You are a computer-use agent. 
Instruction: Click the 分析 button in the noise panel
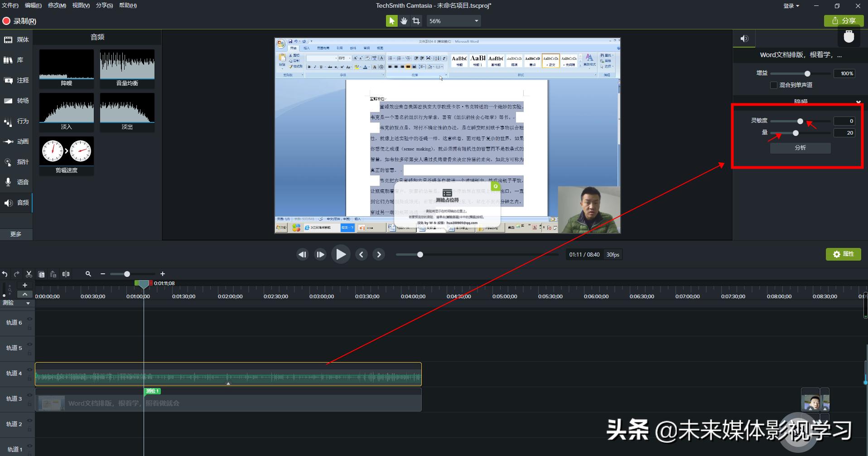tap(800, 148)
